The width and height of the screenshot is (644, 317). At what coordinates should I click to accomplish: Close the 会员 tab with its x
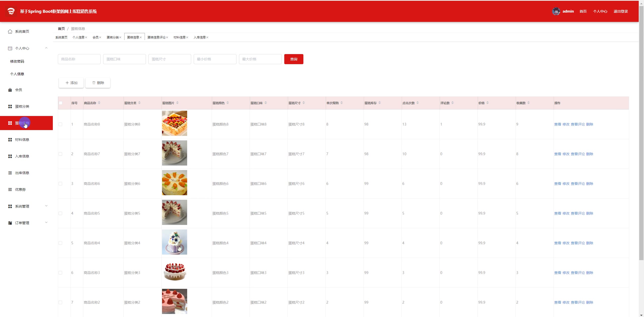pyautogui.click(x=100, y=37)
